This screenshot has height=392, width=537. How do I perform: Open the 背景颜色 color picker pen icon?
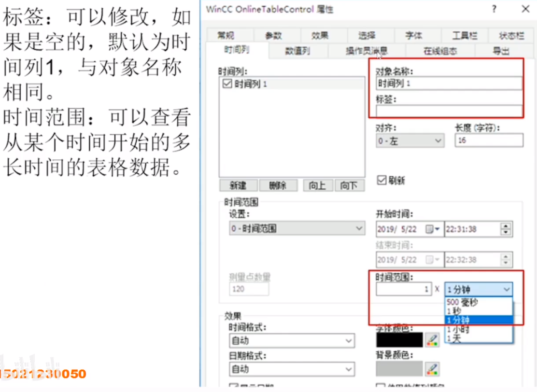432,369
